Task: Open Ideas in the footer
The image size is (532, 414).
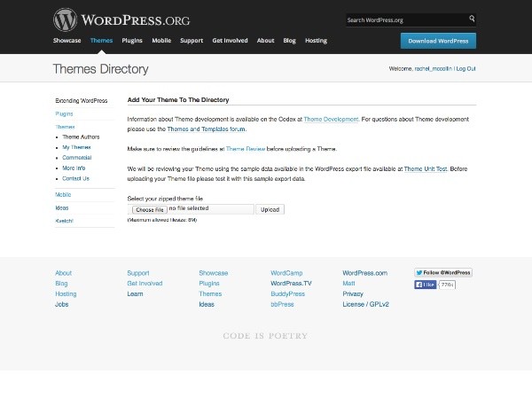Action: pyautogui.click(x=207, y=304)
